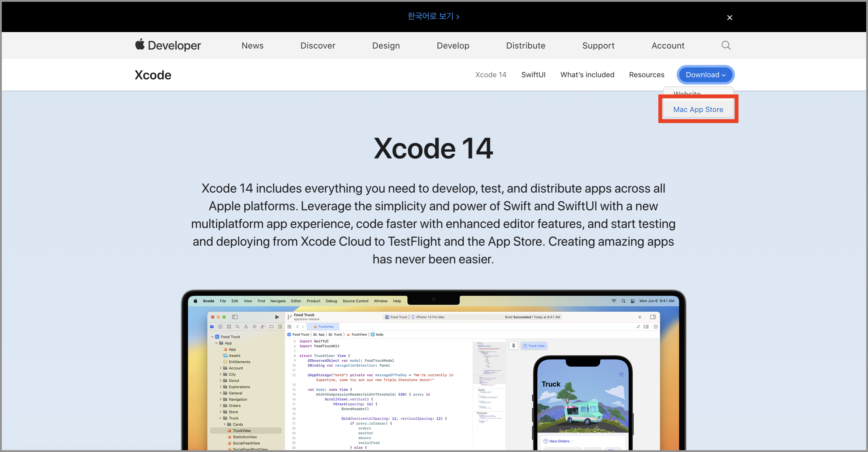Open the Product menu in the Xcode menu bar

[x=313, y=301]
